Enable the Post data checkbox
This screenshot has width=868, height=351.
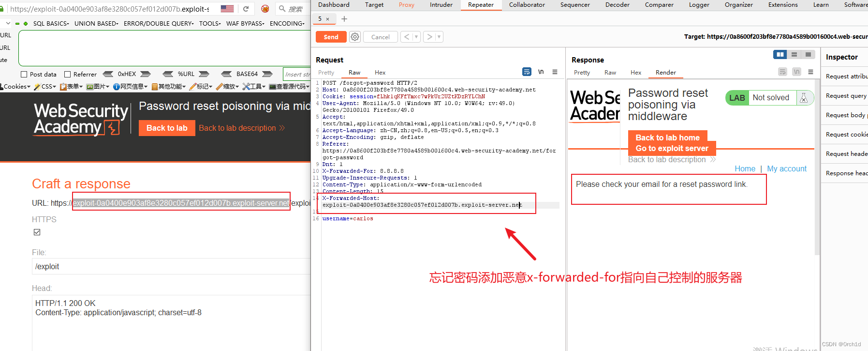[x=24, y=74]
